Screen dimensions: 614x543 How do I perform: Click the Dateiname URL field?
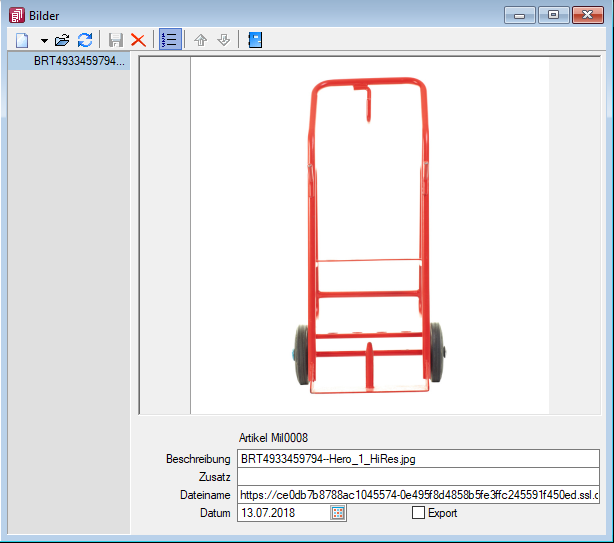418,495
